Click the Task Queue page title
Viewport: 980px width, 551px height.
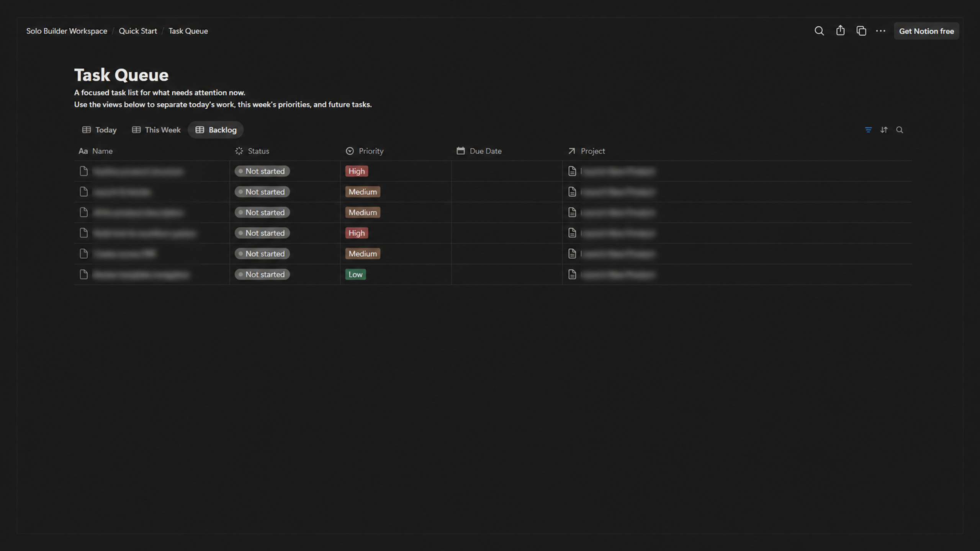121,75
